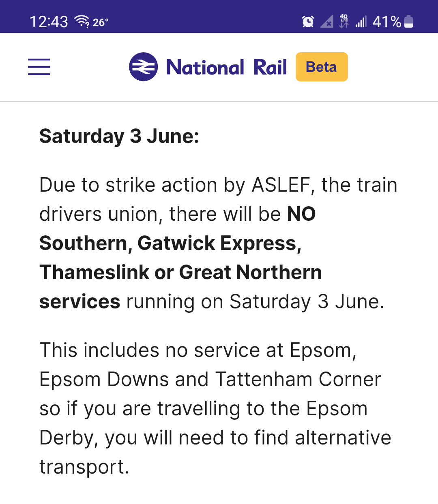Tap the 4G LTE data icon
438x504 pixels.
click(344, 21)
